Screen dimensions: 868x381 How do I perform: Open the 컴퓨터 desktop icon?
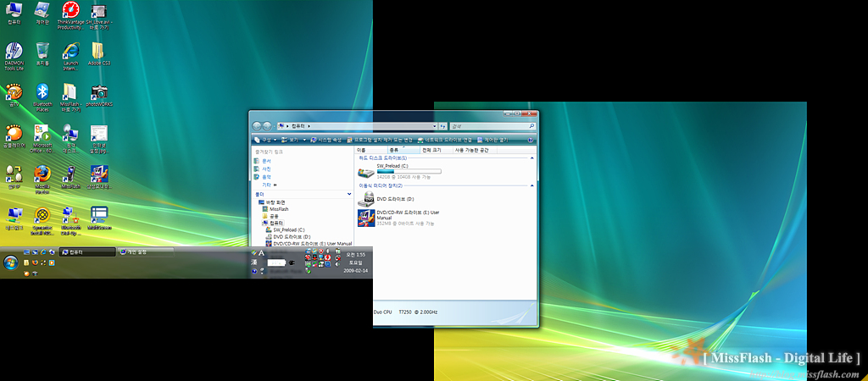click(14, 13)
